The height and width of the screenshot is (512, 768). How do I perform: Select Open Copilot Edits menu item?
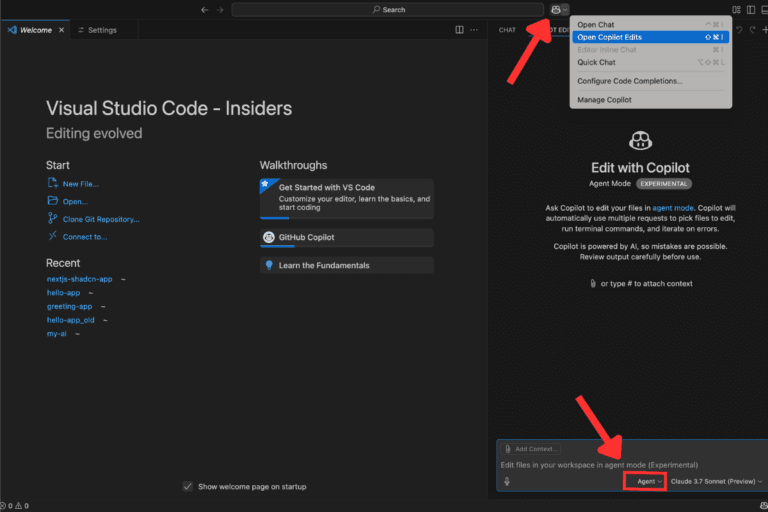610,37
